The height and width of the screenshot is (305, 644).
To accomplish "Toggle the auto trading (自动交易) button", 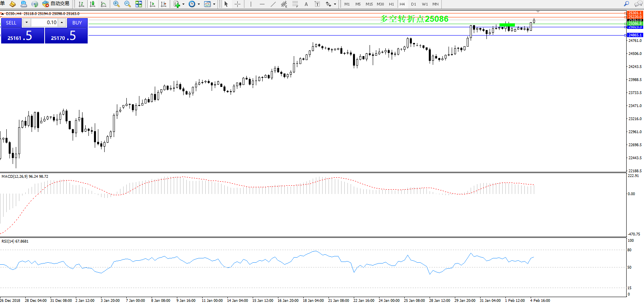I will tap(56, 4).
